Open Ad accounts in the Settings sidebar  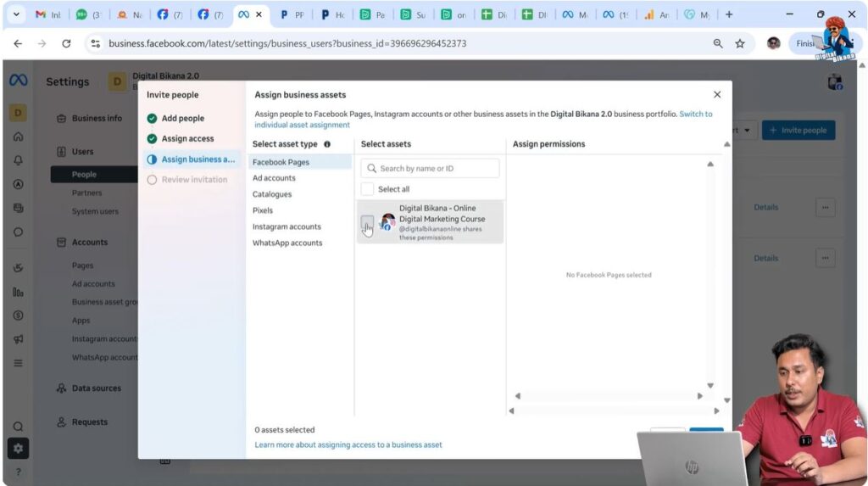coord(93,284)
